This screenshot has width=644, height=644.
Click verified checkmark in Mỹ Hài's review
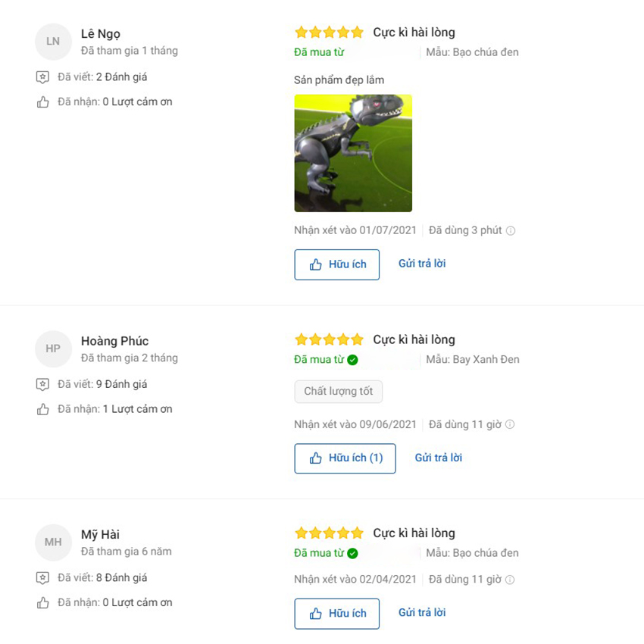point(352,553)
